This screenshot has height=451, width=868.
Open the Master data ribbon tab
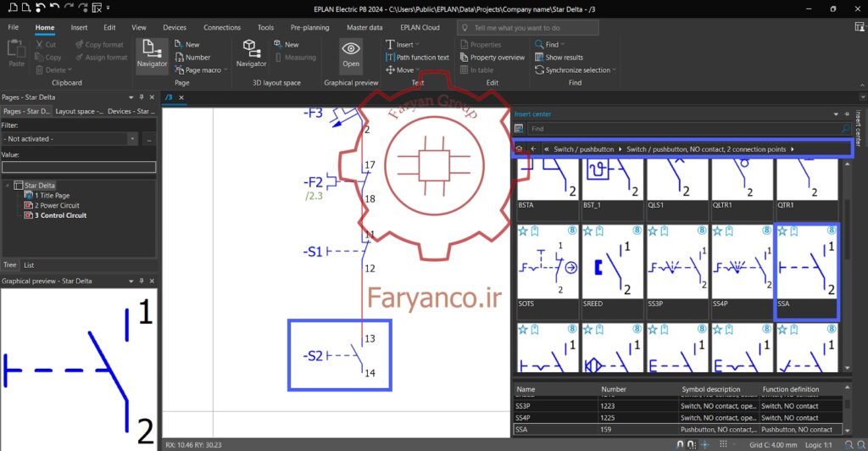364,27
